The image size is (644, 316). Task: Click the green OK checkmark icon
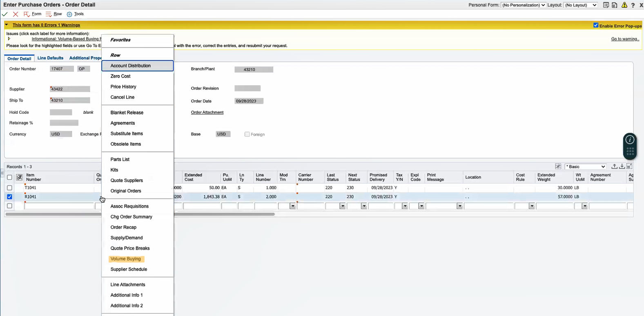point(5,14)
